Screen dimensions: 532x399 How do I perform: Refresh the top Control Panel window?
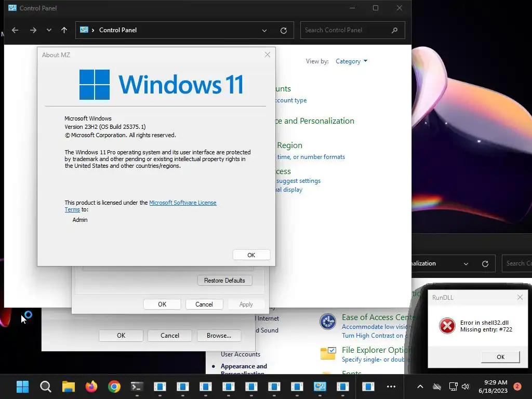click(284, 31)
